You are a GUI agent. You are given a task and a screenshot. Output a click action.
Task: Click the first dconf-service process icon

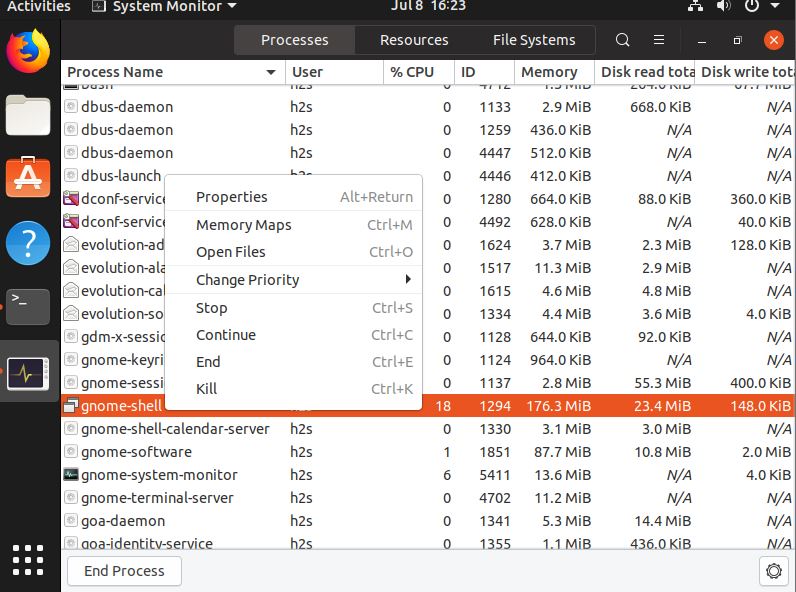point(71,199)
